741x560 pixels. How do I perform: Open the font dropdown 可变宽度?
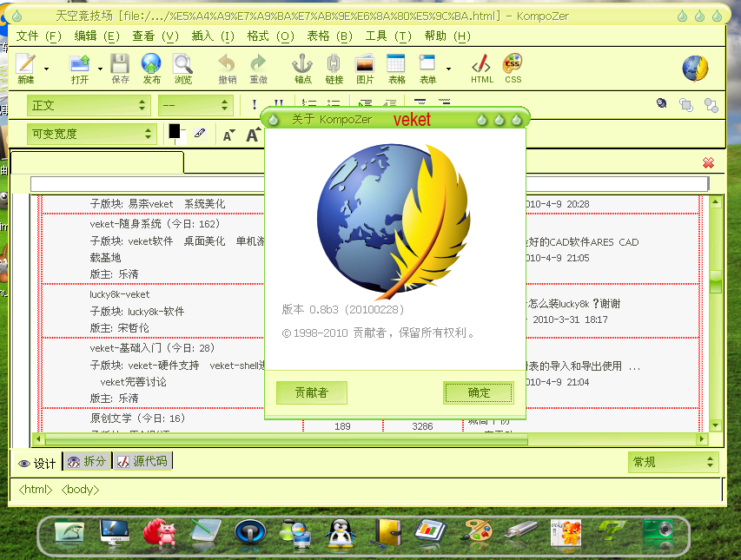pos(92,134)
